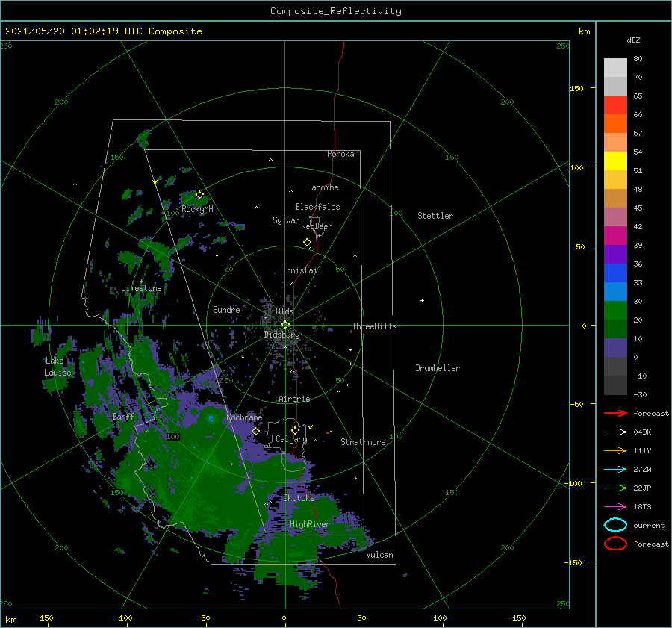Click the bright yellow swatch between 54 and 51
672x628 pixels.
click(615, 161)
